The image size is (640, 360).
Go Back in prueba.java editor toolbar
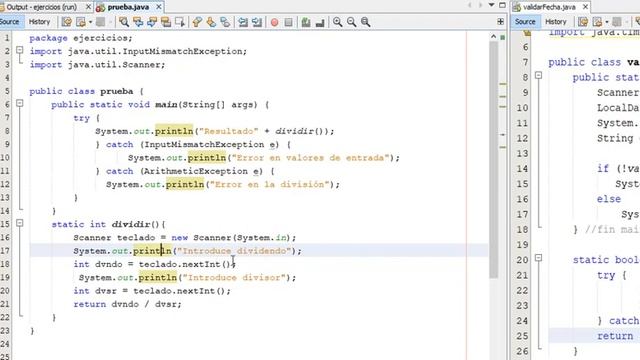click(81, 22)
